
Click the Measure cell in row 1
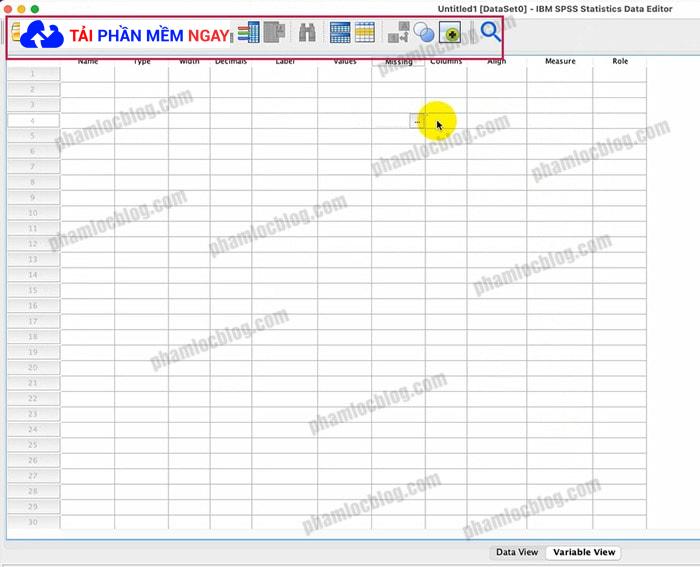[560, 74]
